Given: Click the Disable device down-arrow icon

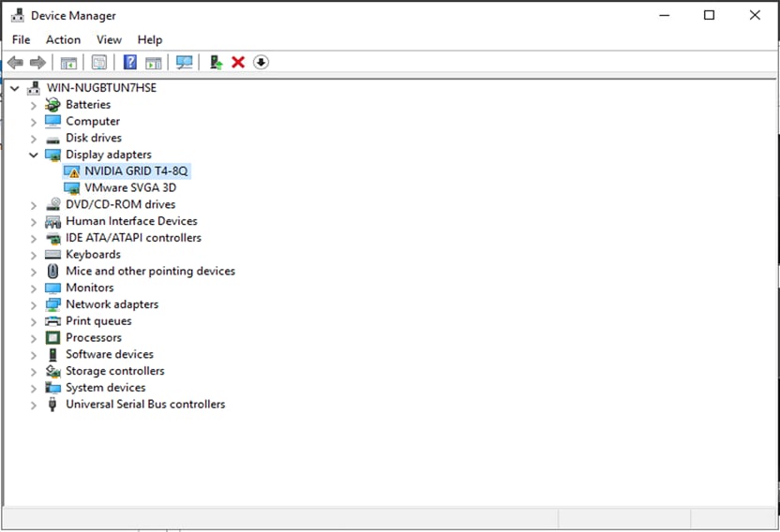Looking at the screenshot, I should point(261,62).
